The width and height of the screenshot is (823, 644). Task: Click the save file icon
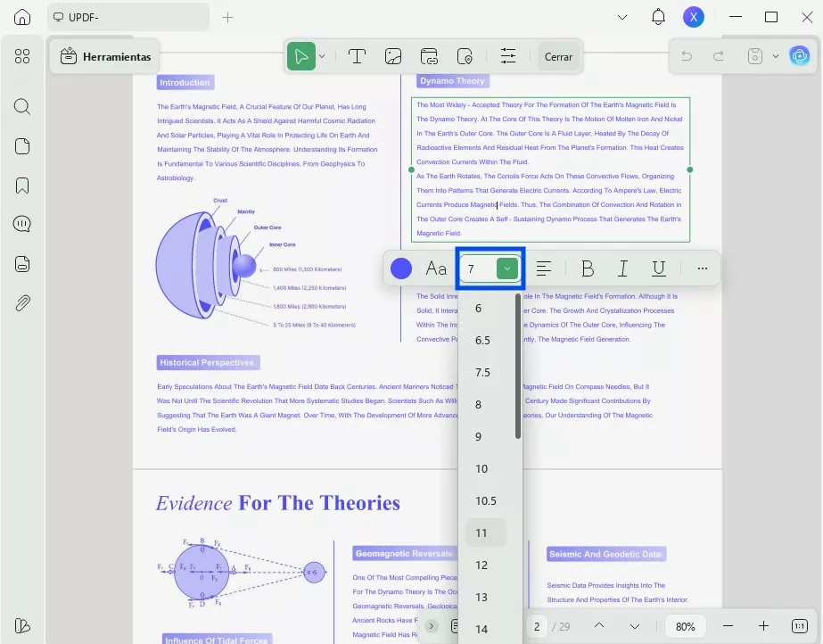click(x=754, y=56)
